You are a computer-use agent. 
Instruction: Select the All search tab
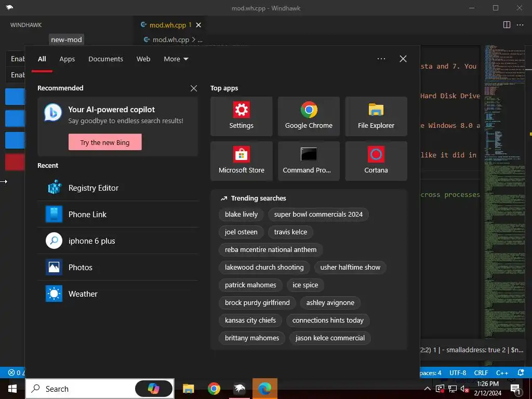(x=42, y=59)
